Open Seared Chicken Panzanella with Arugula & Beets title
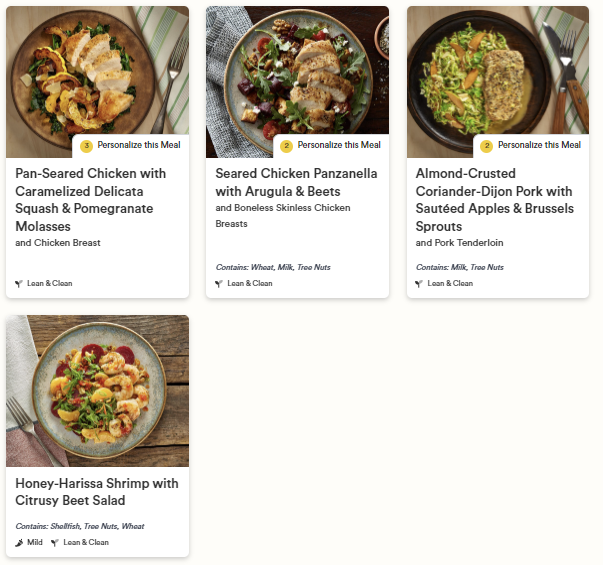This screenshot has height=565, width=603. click(296, 182)
